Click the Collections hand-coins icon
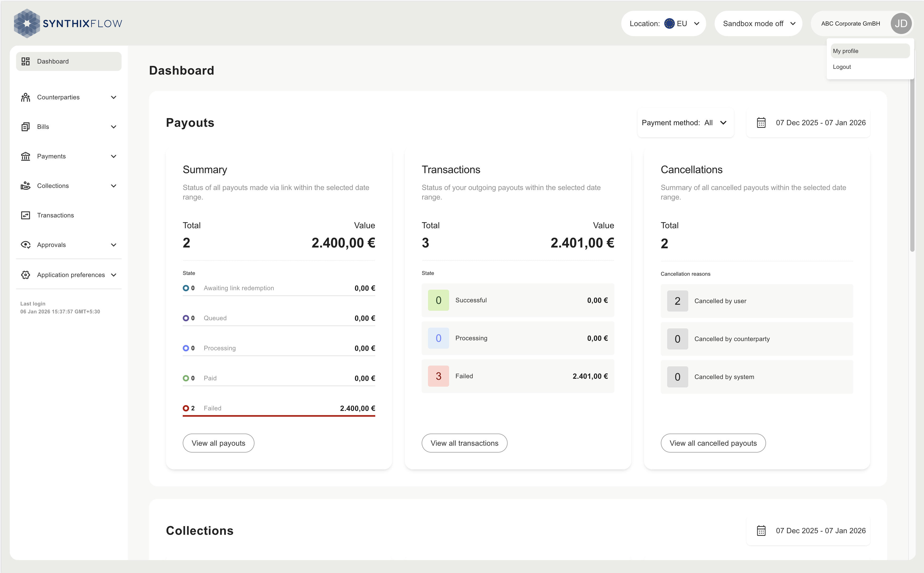The width and height of the screenshot is (924, 573). pyautogui.click(x=25, y=186)
